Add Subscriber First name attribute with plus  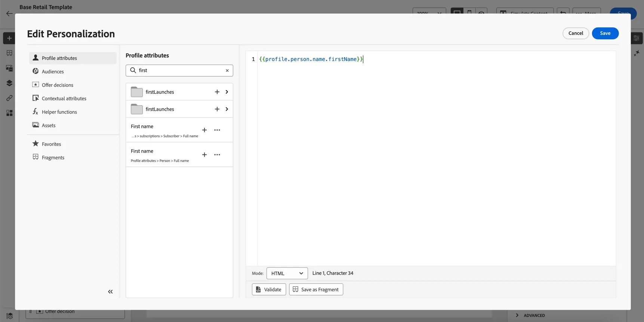point(204,130)
